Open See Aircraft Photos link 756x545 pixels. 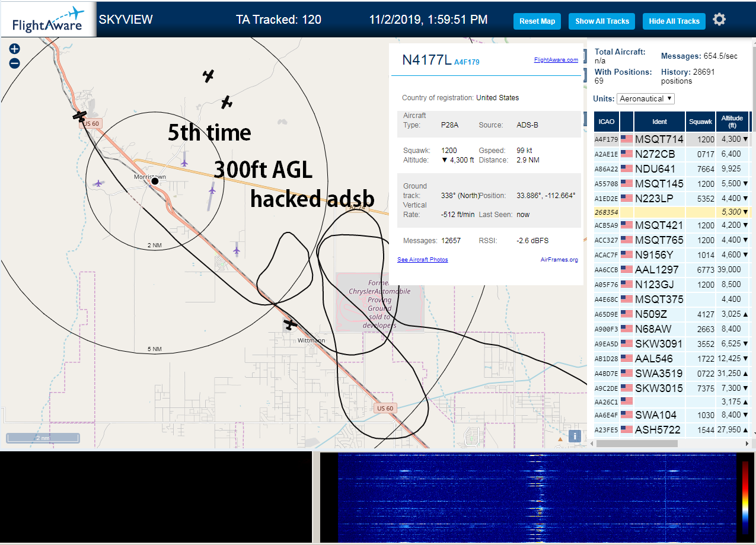pos(423,260)
